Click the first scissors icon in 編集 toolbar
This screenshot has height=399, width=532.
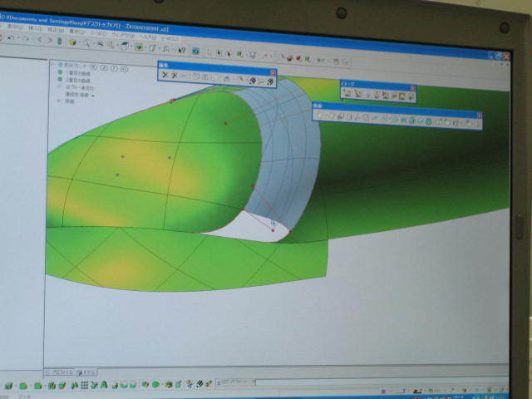(165, 75)
